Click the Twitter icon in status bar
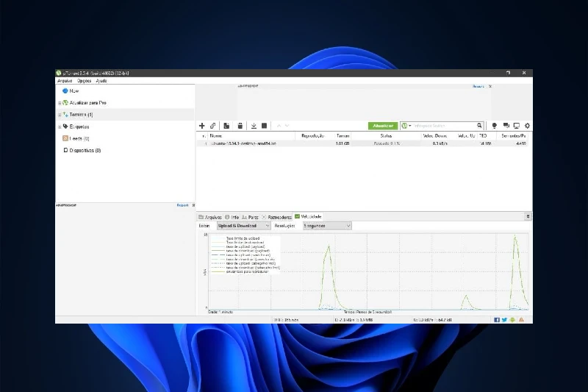 (504, 320)
